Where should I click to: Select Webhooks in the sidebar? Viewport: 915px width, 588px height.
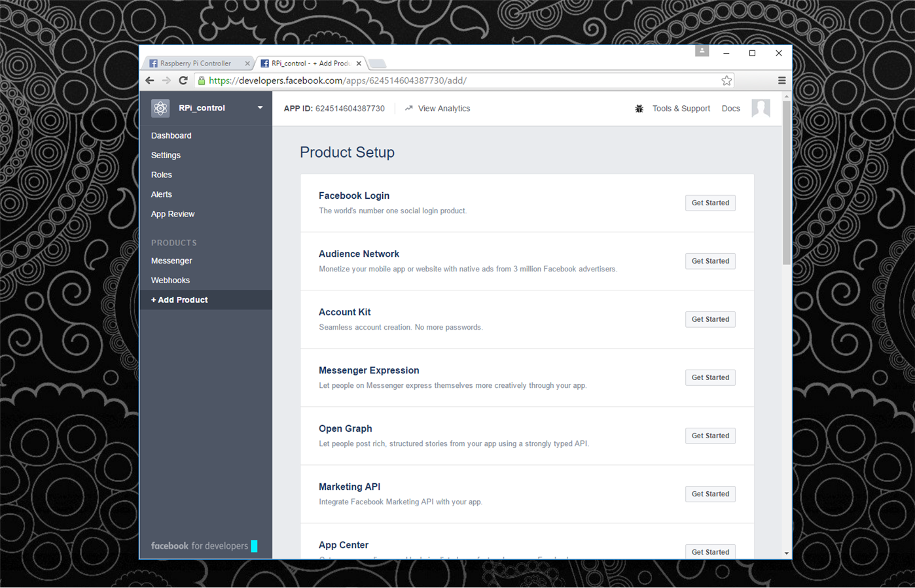pos(170,280)
